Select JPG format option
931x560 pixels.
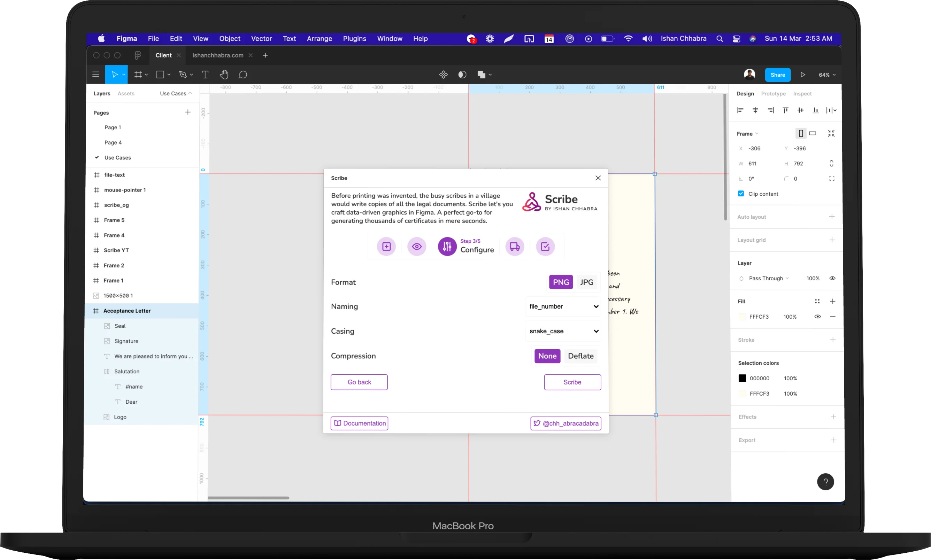(586, 282)
